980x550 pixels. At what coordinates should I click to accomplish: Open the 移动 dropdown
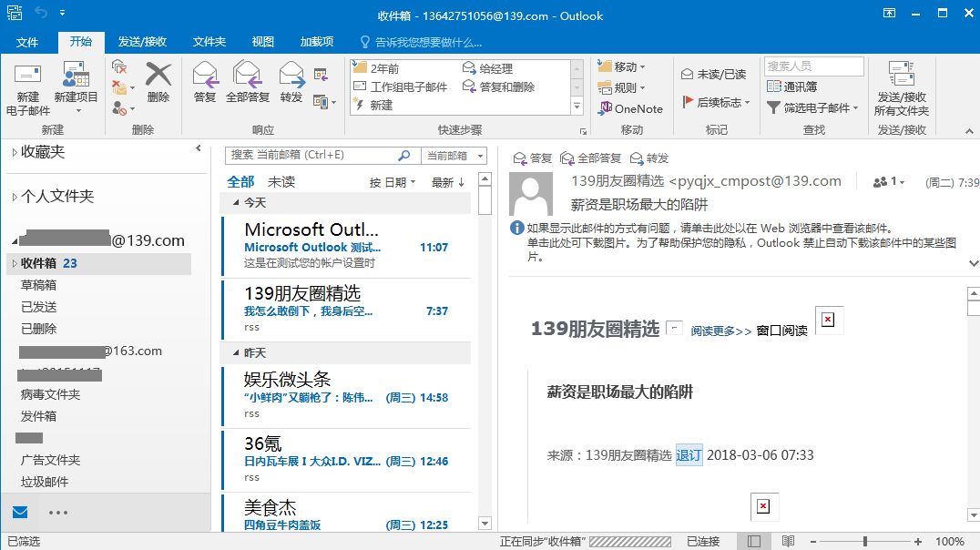pos(621,66)
